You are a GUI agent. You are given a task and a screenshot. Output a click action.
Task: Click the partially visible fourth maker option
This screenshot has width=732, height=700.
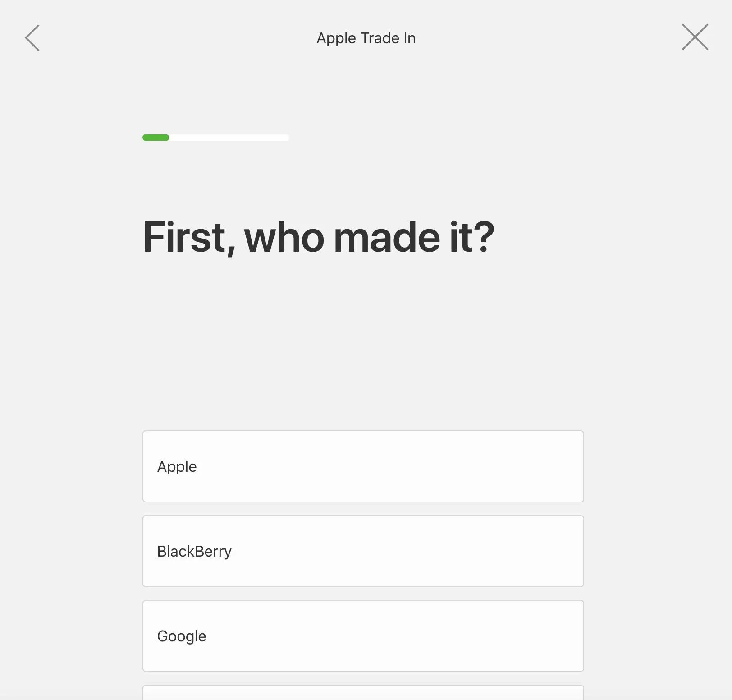tap(363, 693)
